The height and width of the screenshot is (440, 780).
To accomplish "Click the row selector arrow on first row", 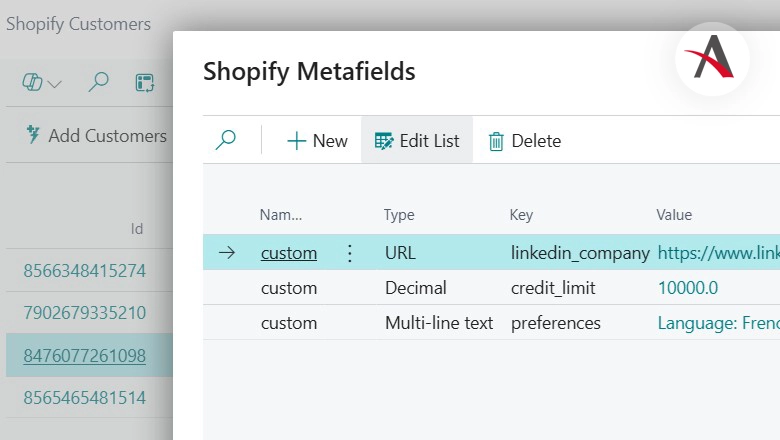I will 227,253.
